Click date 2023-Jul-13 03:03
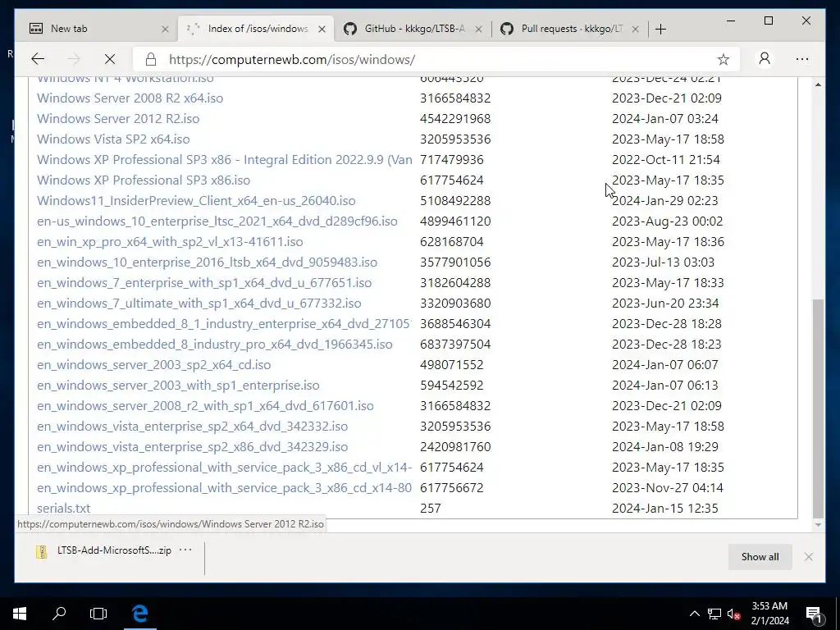This screenshot has width=840, height=630. tap(663, 262)
